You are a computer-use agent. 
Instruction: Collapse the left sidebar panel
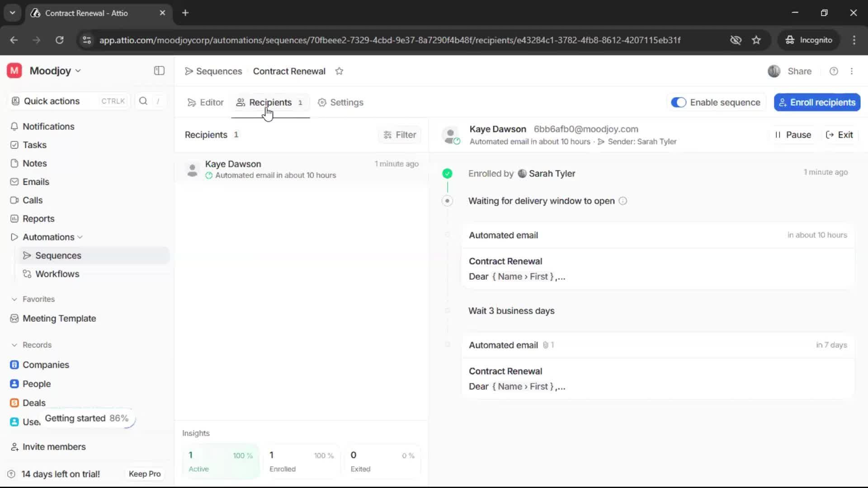pos(159,70)
